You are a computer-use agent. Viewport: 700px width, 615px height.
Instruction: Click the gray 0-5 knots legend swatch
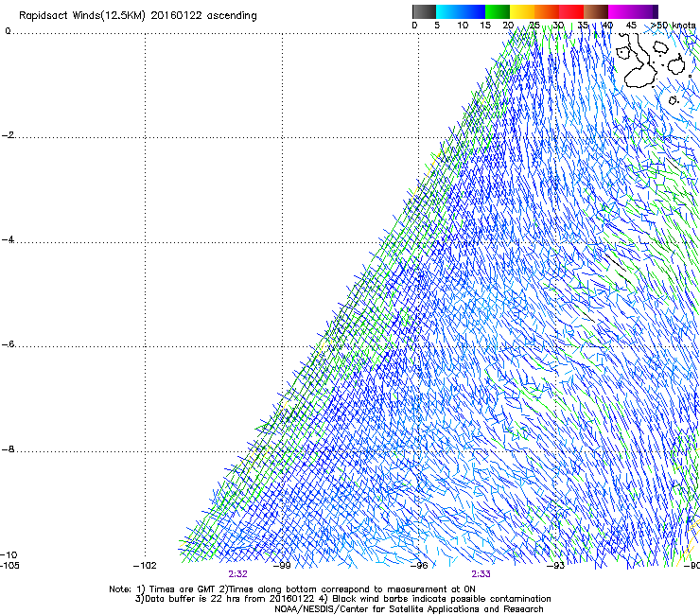(424, 11)
